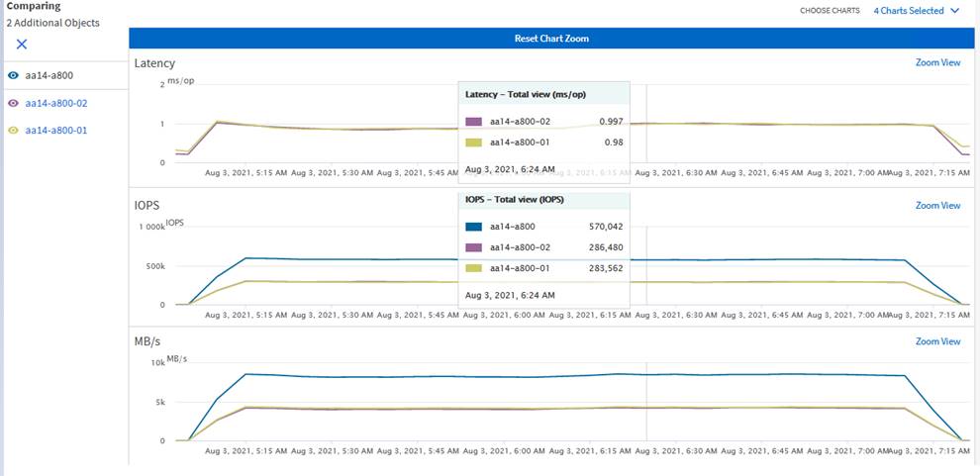
Task: Click the Latency chart title
Action: 154,63
